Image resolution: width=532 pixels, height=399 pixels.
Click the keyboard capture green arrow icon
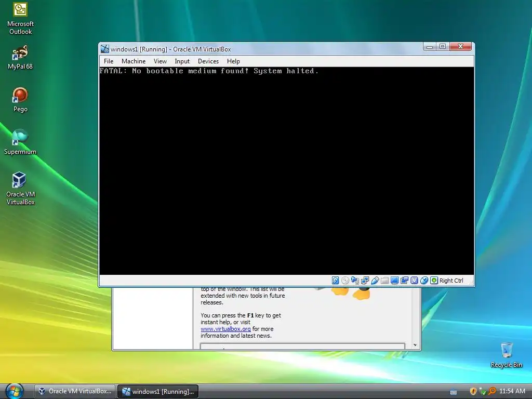pos(434,280)
